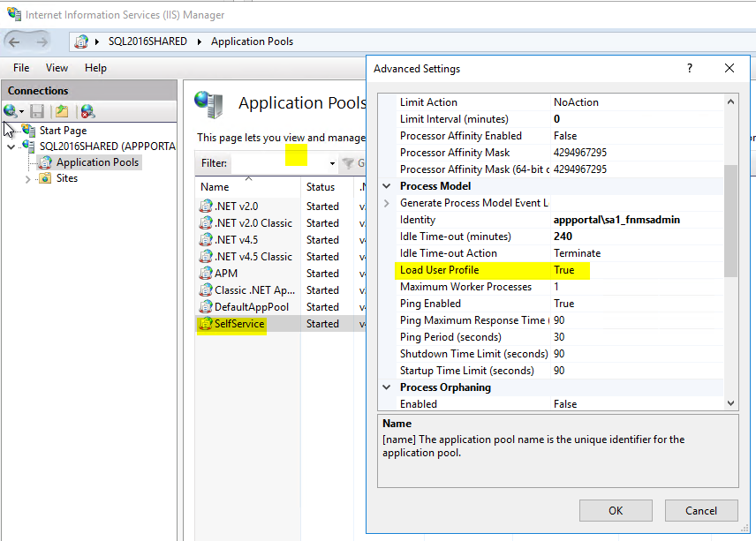
Task: Open the View menu
Action: [57, 68]
